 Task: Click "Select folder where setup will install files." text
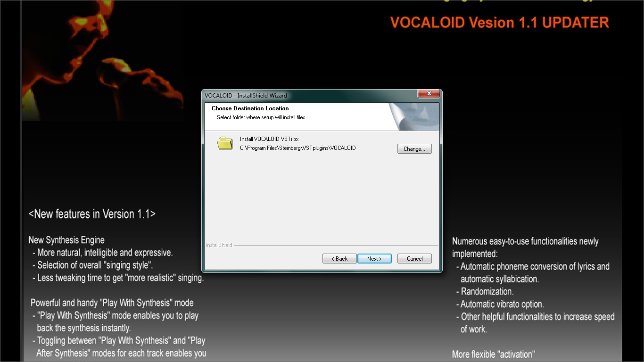(x=262, y=117)
